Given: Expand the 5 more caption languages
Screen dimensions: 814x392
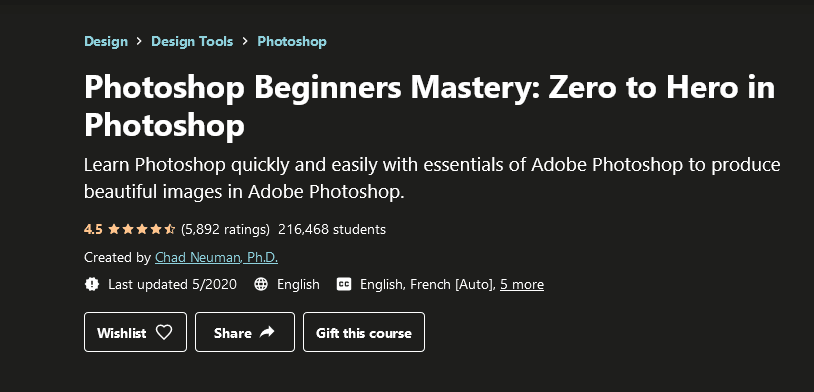Looking at the screenshot, I should (522, 285).
